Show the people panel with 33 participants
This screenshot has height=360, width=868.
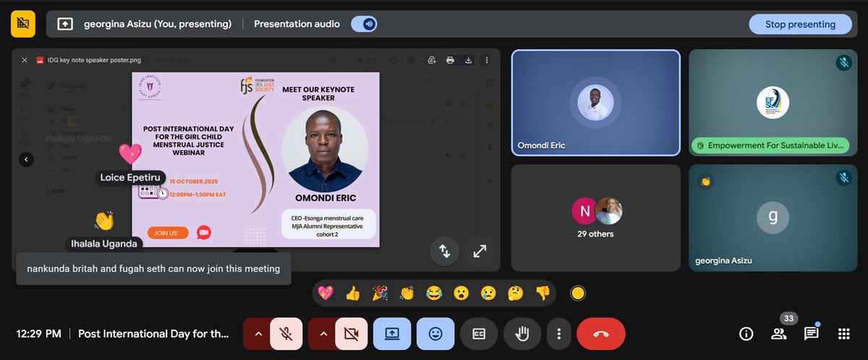[x=779, y=334]
